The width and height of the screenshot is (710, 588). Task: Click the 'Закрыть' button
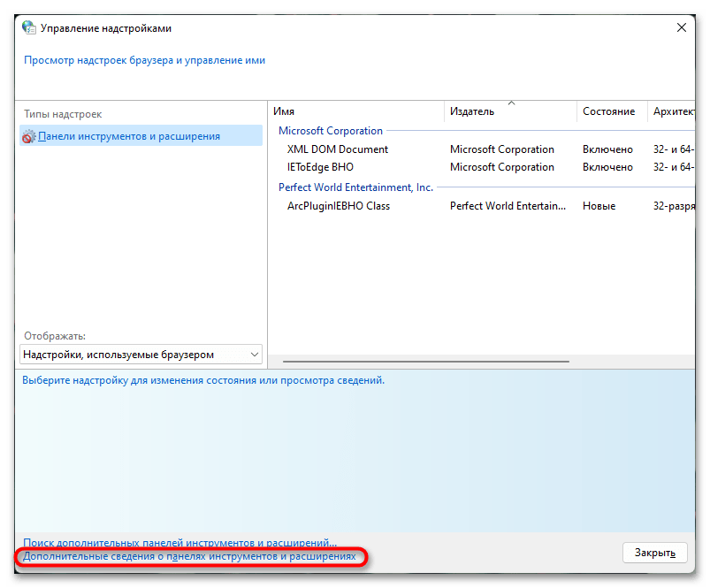click(655, 553)
